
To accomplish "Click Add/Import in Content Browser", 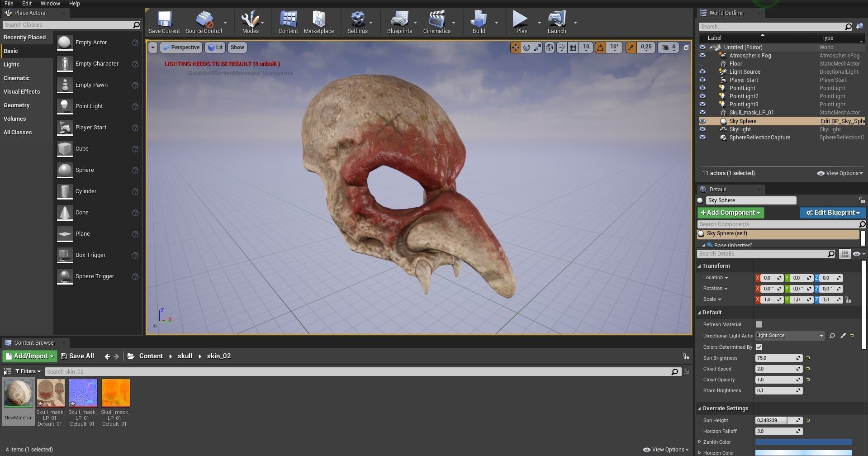I will point(30,356).
